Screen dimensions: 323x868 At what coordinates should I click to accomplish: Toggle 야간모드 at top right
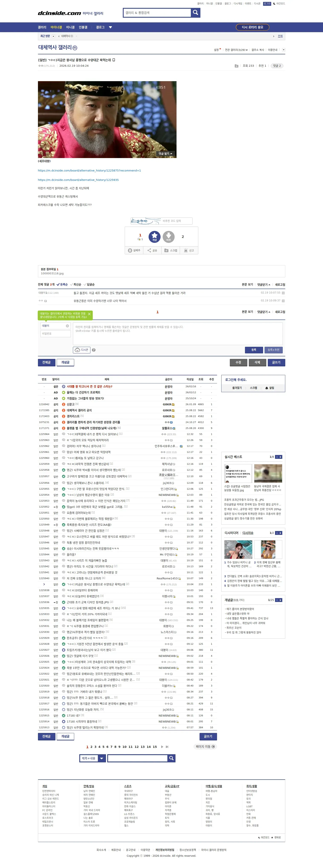pyautogui.click(x=279, y=3)
